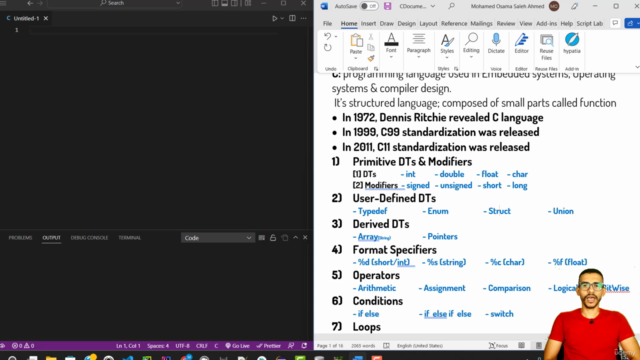Screen dimensions: 640x360
Task: Open output log in editor icon
Action: coord(284,238)
